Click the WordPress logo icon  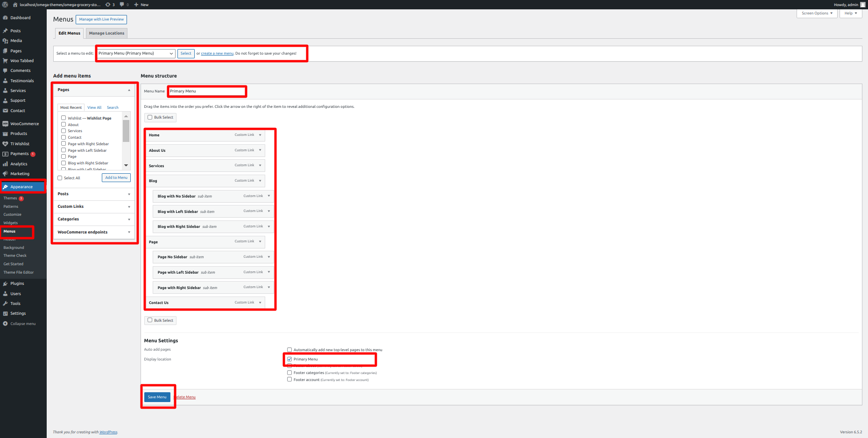(x=5, y=5)
